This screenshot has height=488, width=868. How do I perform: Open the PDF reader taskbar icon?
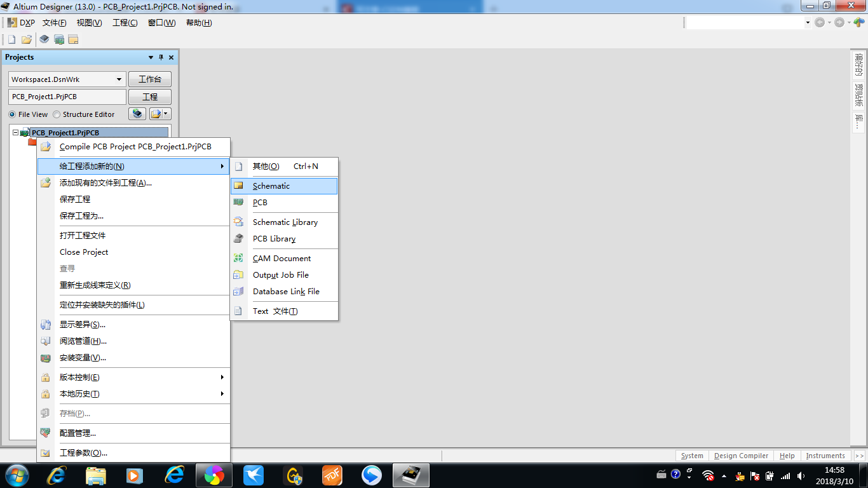[x=332, y=475]
